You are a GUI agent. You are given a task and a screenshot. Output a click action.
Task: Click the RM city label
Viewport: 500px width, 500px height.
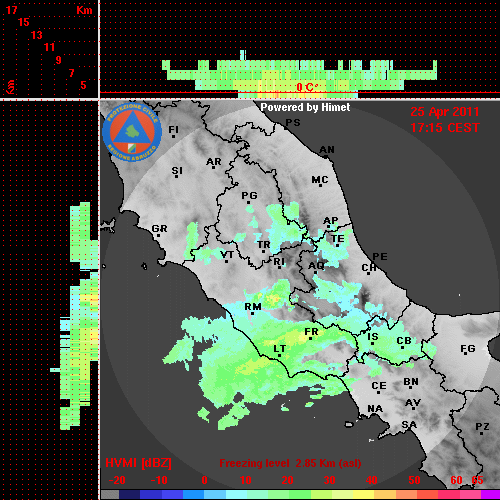(x=253, y=308)
